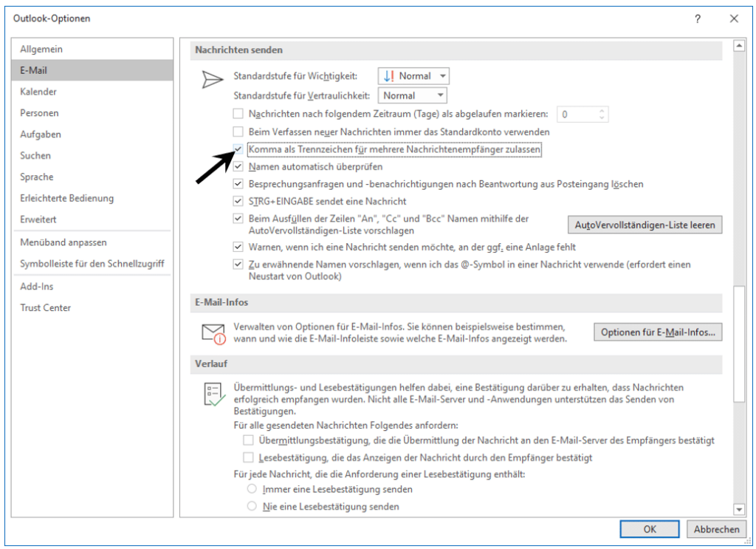
Task: Open the Trust Center category
Action: 92,308
